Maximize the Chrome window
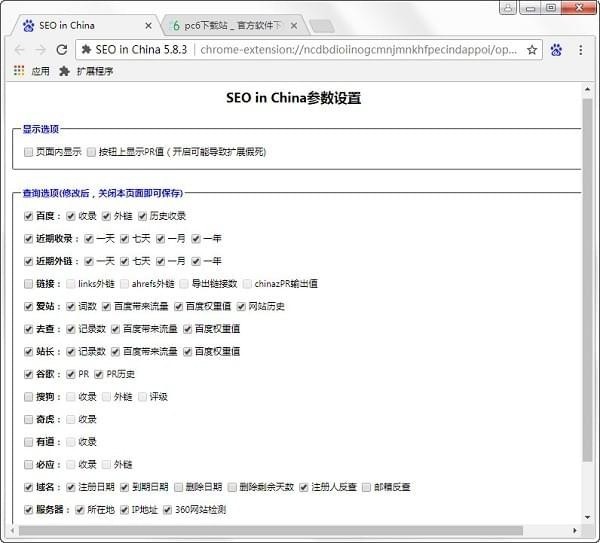 click(551, 8)
